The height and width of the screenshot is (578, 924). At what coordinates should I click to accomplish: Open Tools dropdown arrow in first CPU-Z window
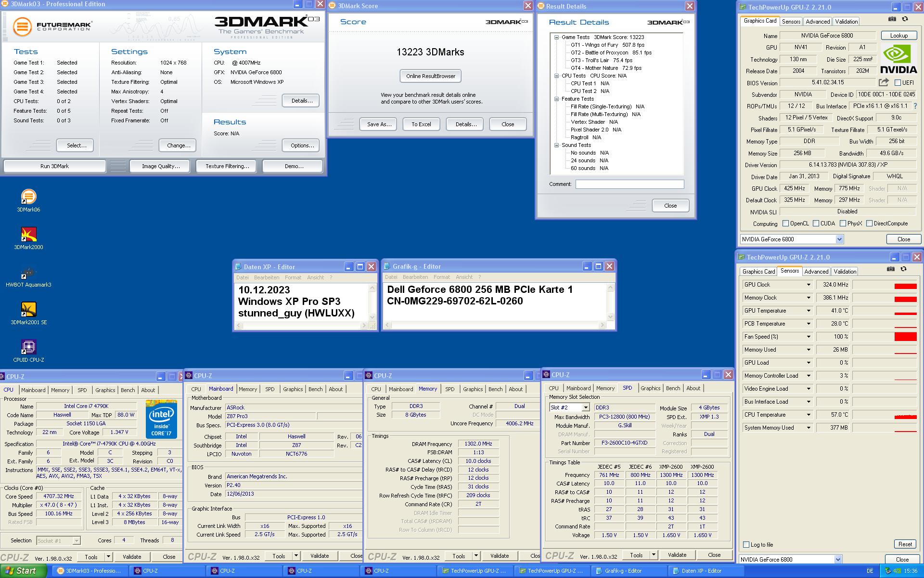(x=108, y=557)
